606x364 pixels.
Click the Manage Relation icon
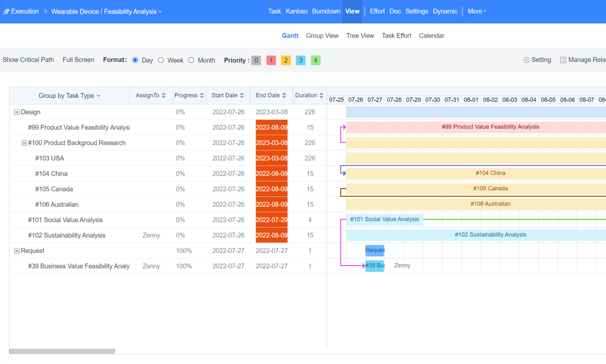[x=563, y=60]
